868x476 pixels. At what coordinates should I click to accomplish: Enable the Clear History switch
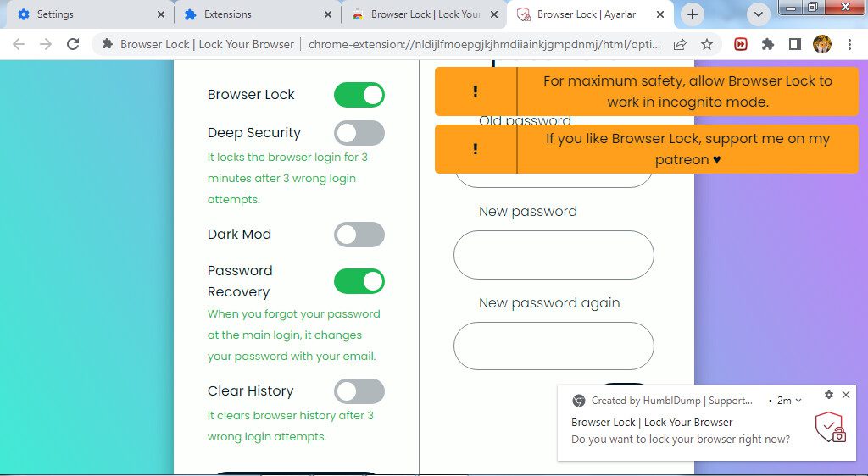359,391
